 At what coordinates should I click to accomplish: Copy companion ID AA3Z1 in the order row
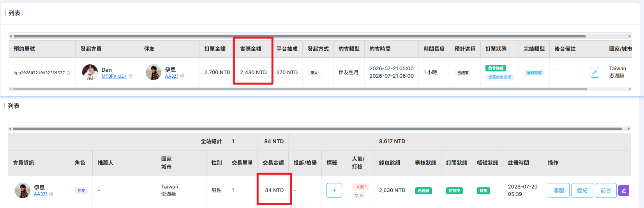[x=182, y=76]
